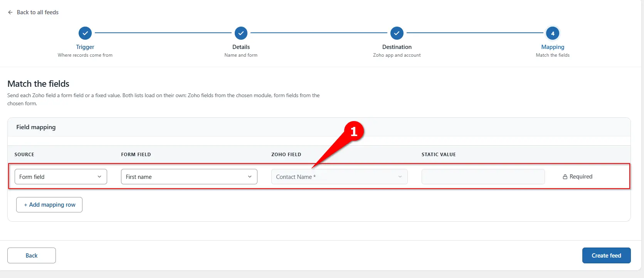Click the Back button
644x278 pixels.
[32, 255]
